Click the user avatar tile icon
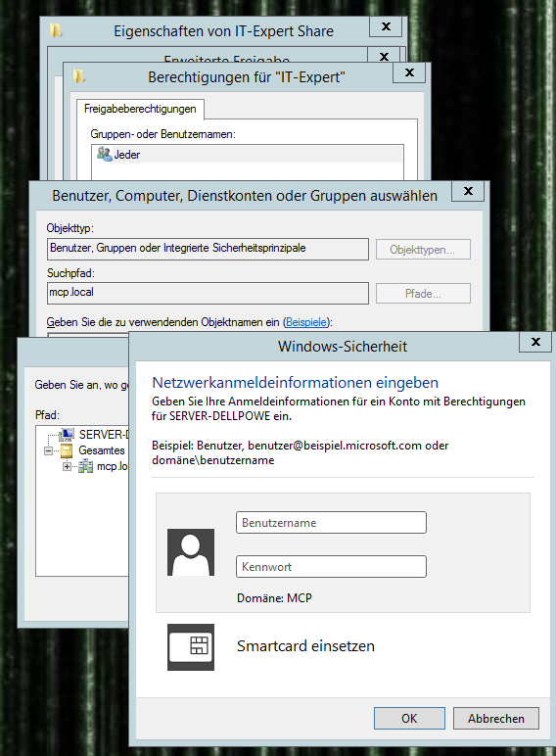 pos(191,552)
